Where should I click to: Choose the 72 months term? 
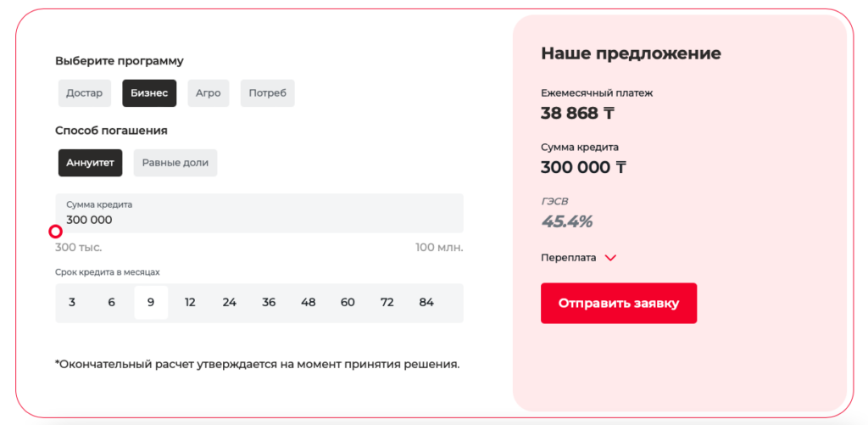387,302
